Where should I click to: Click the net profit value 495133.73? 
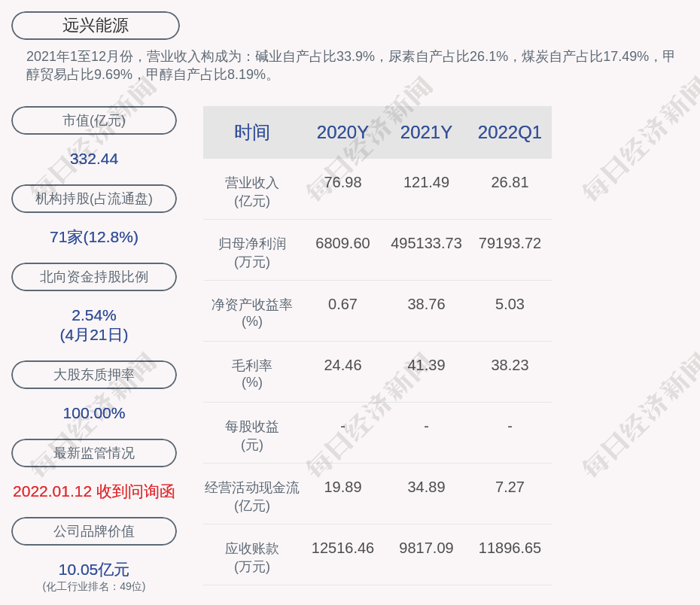[426, 243]
